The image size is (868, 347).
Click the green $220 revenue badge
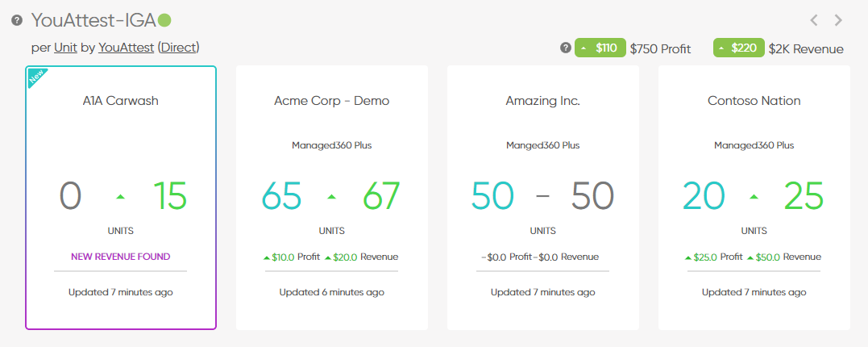click(739, 48)
